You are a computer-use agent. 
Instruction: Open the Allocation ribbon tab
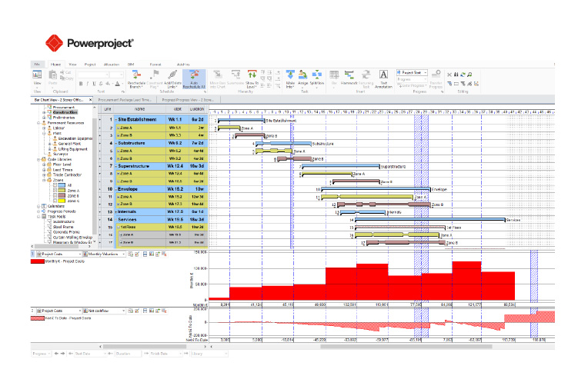click(111, 65)
